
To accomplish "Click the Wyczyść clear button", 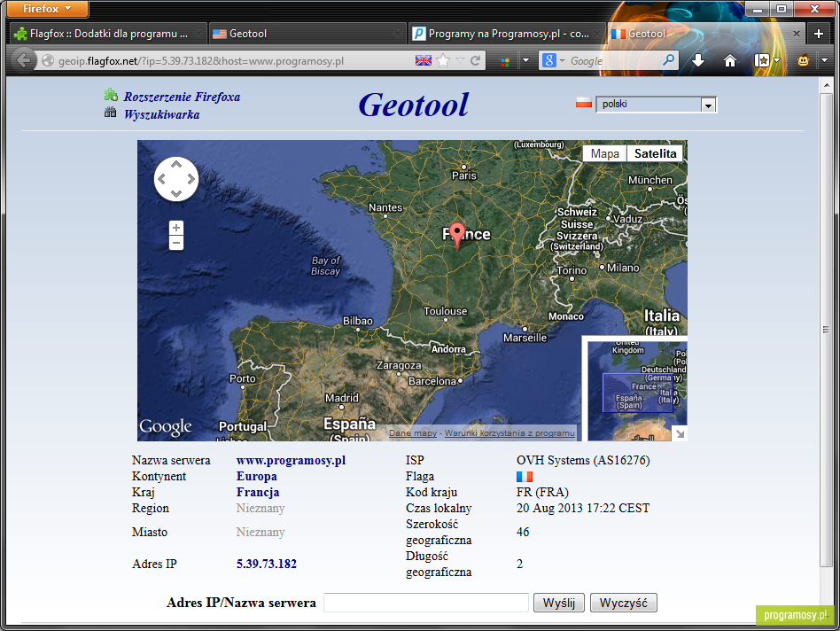I will pos(624,604).
